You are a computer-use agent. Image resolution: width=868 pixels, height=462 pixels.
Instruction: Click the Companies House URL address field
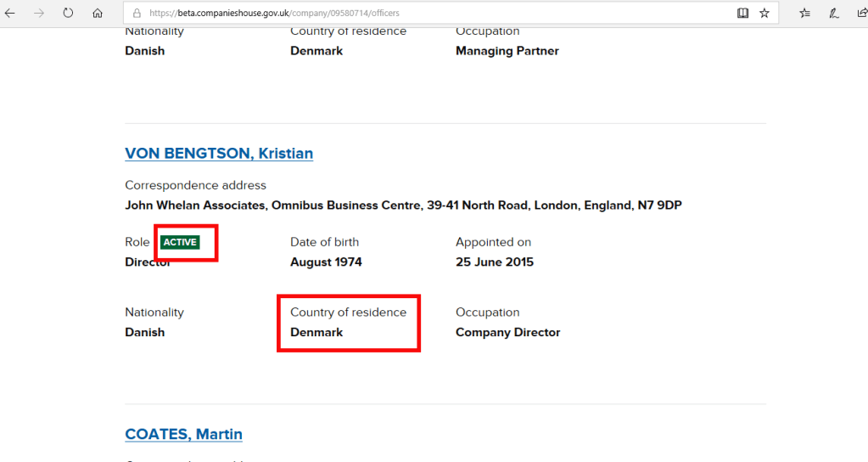pos(424,14)
